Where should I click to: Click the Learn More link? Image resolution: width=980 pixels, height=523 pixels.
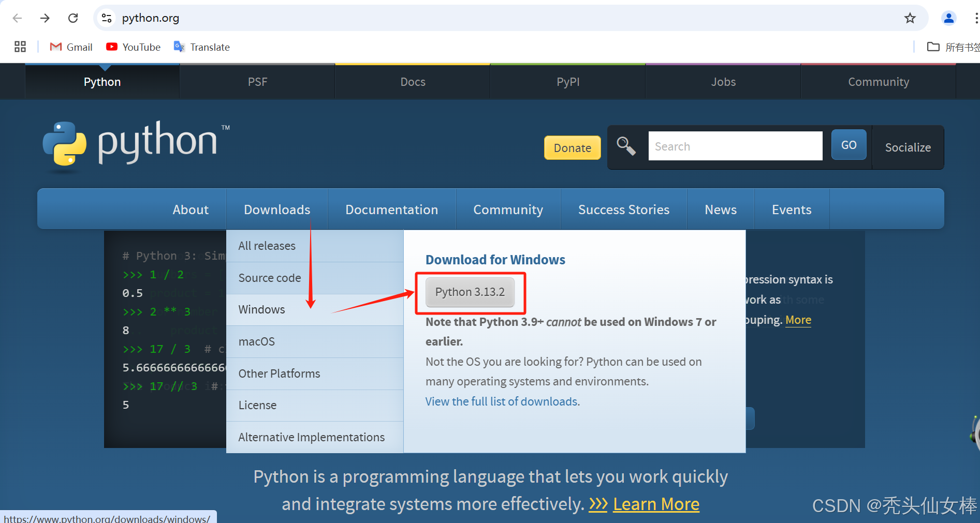pos(656,504)
